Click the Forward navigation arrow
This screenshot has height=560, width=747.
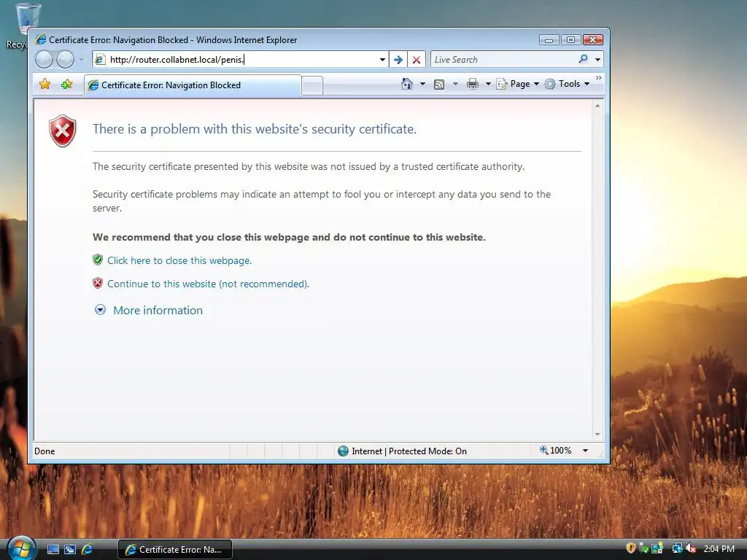coord(65,60)
